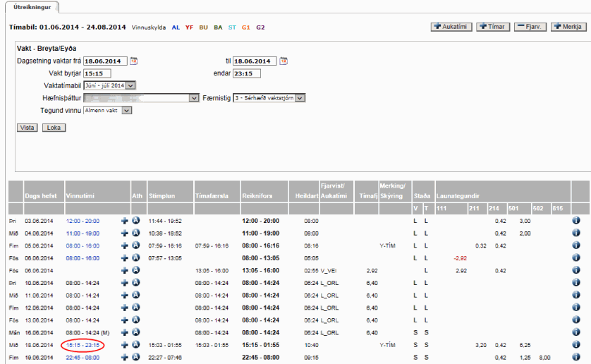Click plus icon on 04.06.2014 row
Image resolution: width=591 pixels, height=364 pixels.
click(125, 233)
